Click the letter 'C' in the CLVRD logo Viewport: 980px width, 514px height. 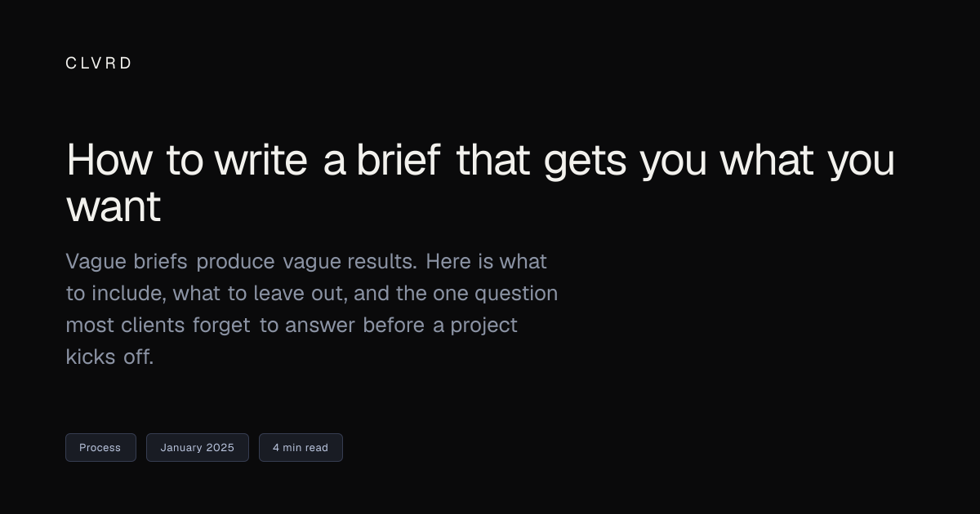[x=71, y=63]
